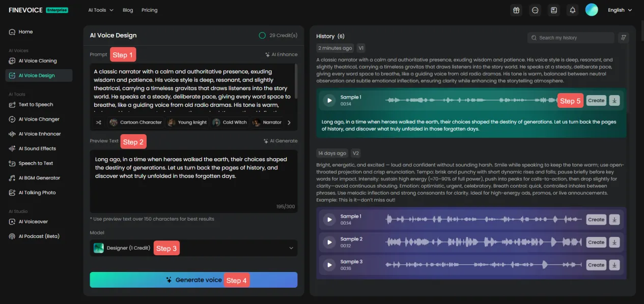Check notifications via the bell icon
Viewport: 644px width, 304px height.
coord(572,10)
